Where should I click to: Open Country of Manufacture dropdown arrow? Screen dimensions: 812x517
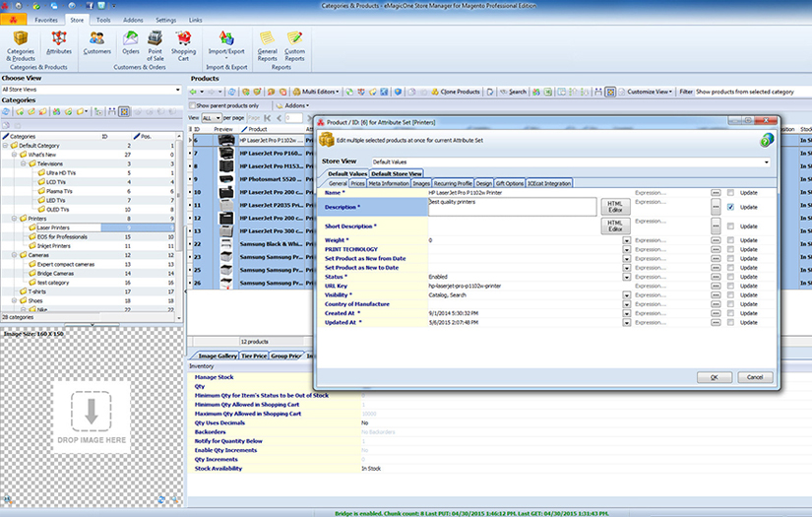coord(626,304)
